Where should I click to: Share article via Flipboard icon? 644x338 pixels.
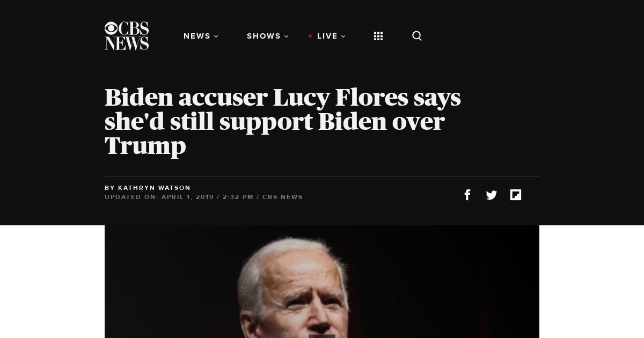(x=516, y=195)
